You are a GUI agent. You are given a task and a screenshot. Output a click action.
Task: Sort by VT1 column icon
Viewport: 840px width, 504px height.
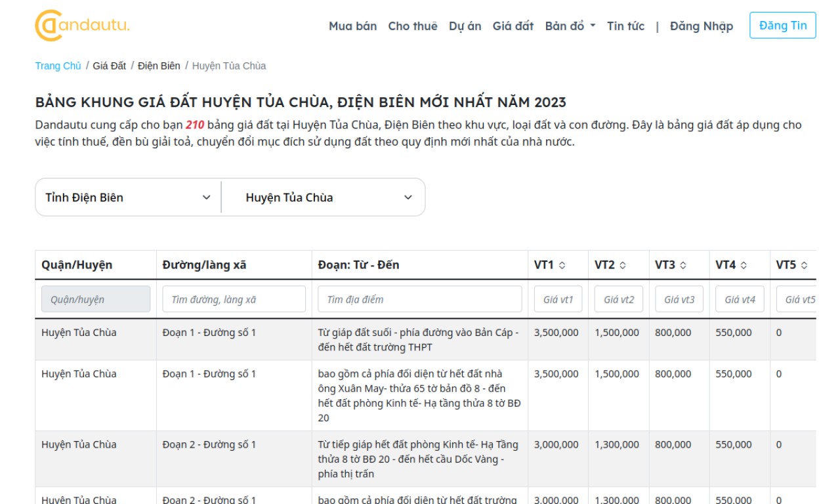tap(562, 265)
